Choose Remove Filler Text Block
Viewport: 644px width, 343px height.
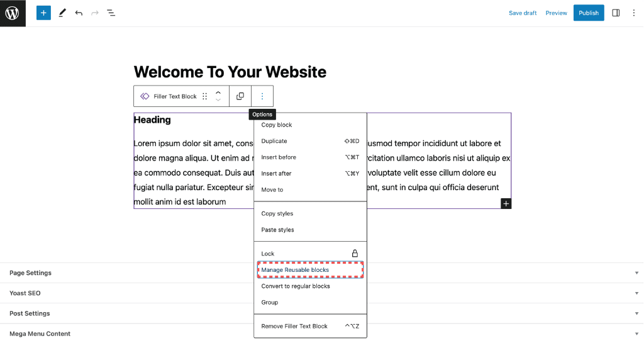tap(310, 326)
